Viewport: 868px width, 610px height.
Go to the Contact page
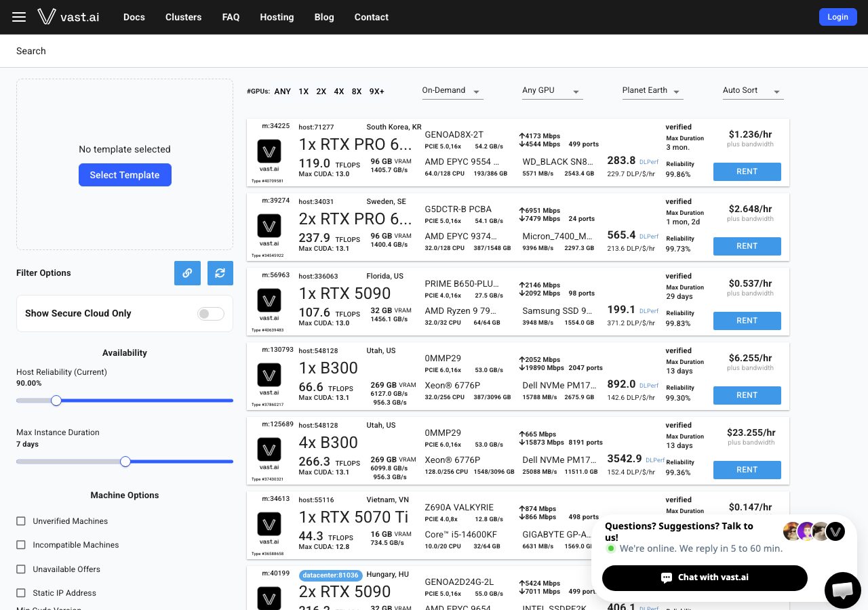pos(372,17)
